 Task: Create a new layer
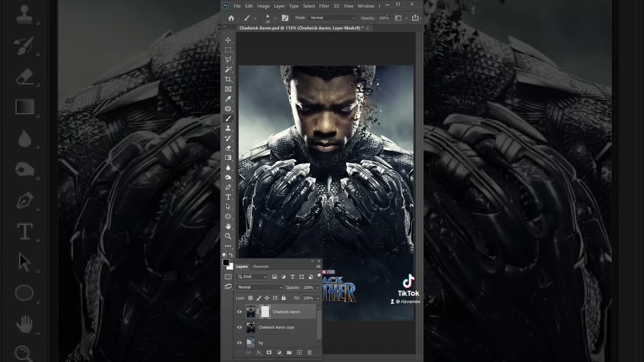[299, 352]
